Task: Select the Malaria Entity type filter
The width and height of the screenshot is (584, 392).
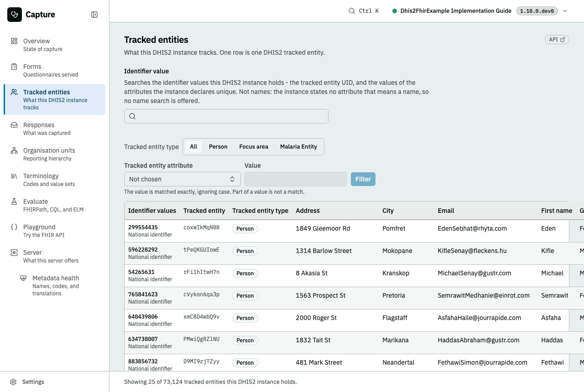Action: 298,147
